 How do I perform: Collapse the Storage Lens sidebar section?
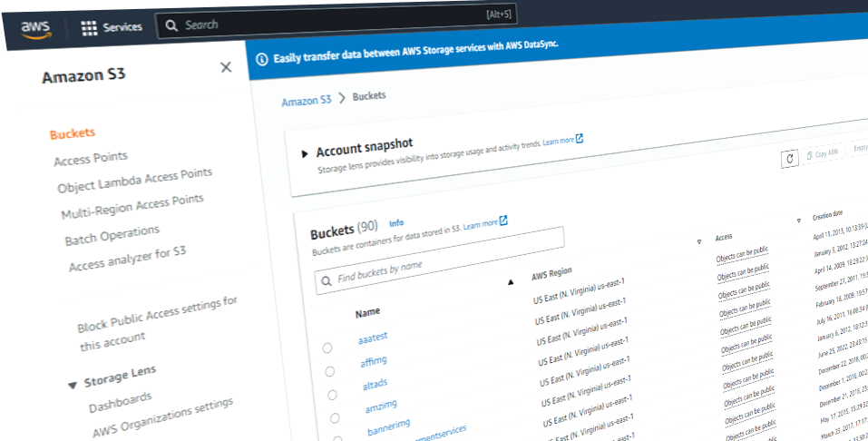coord(72,385)
